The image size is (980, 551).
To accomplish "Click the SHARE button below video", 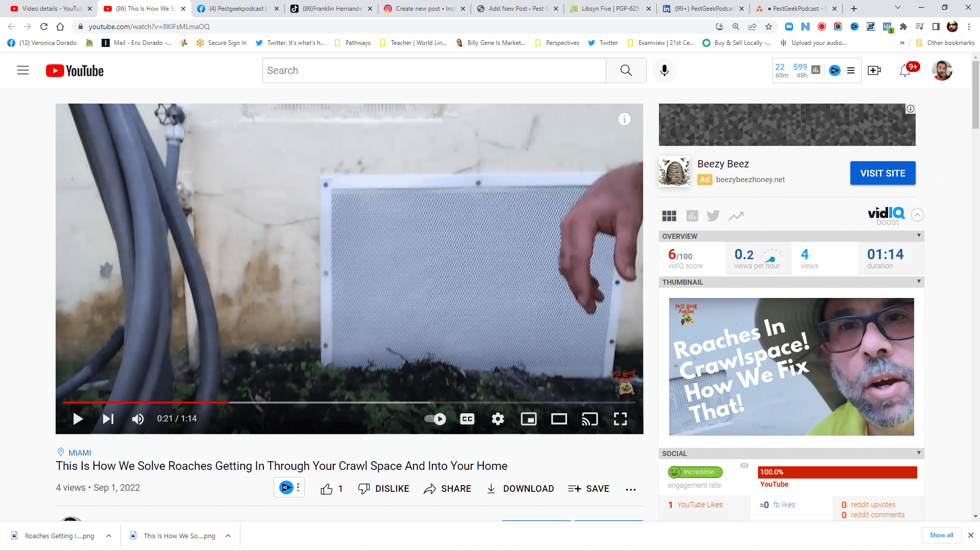I will [447, 489].
